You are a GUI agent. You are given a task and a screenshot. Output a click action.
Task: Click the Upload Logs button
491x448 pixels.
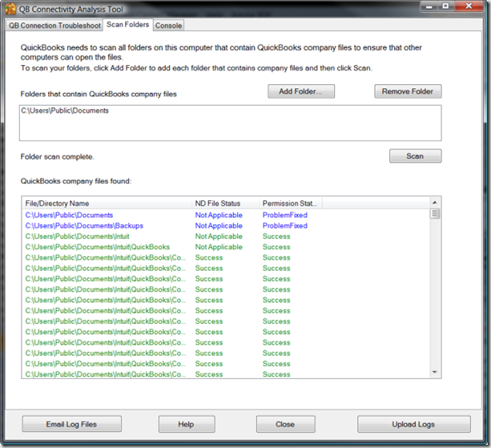[413, 424]
